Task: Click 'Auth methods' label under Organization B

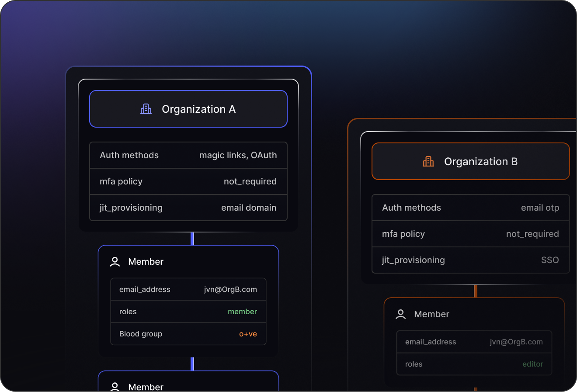Action: click(x=412, y=208)
